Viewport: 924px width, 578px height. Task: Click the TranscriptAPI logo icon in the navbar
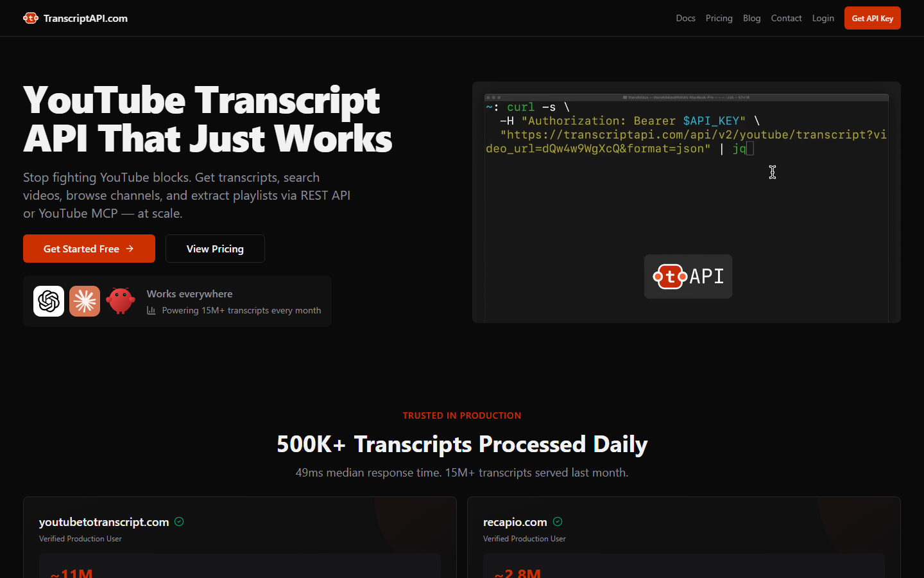click(x=31, y=18)
